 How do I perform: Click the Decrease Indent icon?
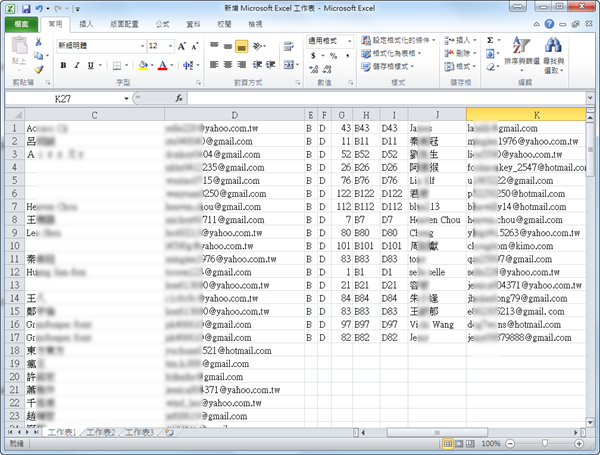tap(257, 65)
